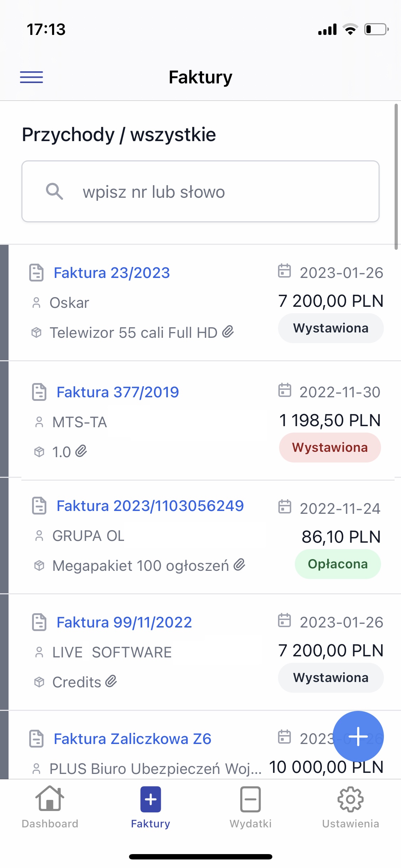The image size is (401, 868).
Task: Click the vertical scrollbar on the right
Action: (396, 177)
